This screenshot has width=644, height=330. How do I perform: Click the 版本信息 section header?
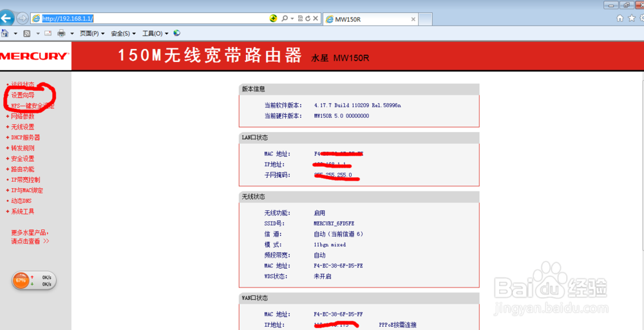click(359, 89)
